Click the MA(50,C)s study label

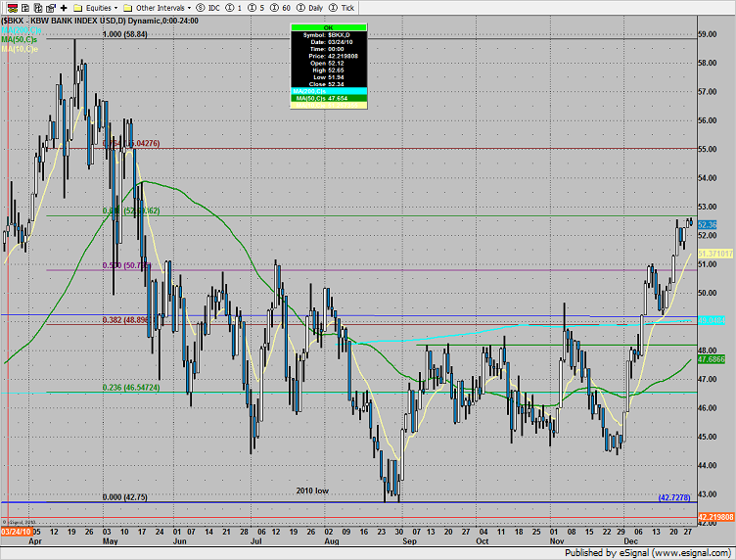click(19, 40)
